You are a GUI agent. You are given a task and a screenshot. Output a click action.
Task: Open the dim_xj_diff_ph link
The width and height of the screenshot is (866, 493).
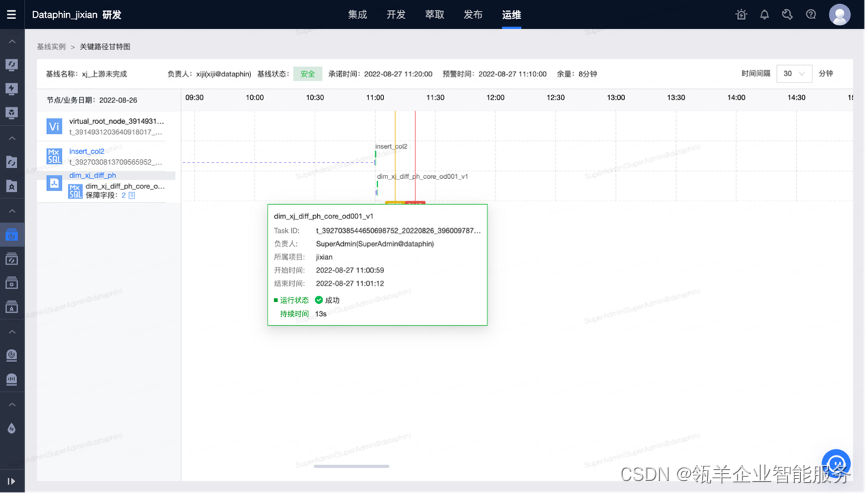(93, 175)
